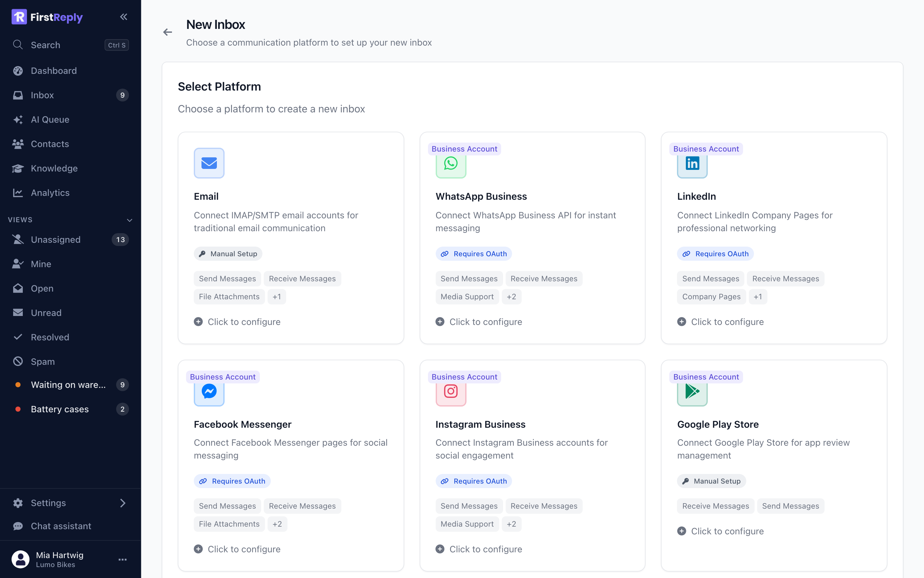Open the Unread view
The image size is (924, 578).
(x=71, y=313)
